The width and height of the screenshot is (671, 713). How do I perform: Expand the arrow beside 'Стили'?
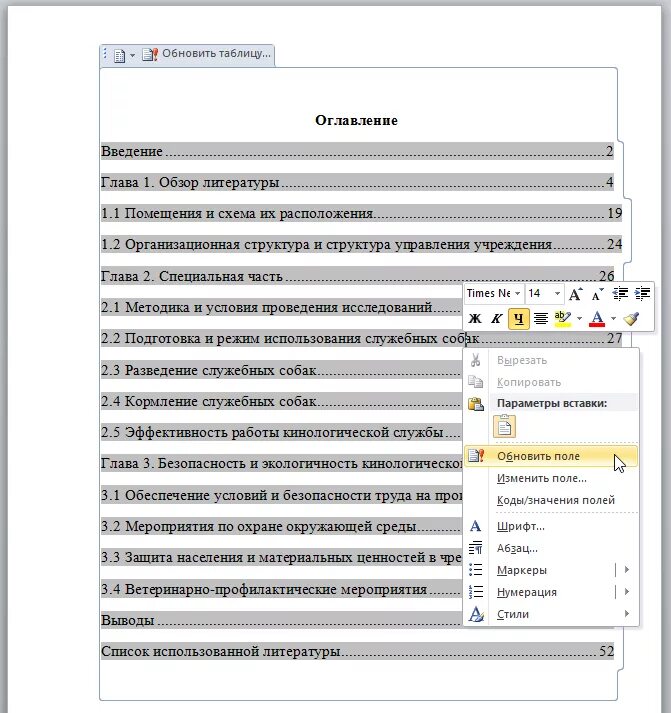tap(627, 613)
